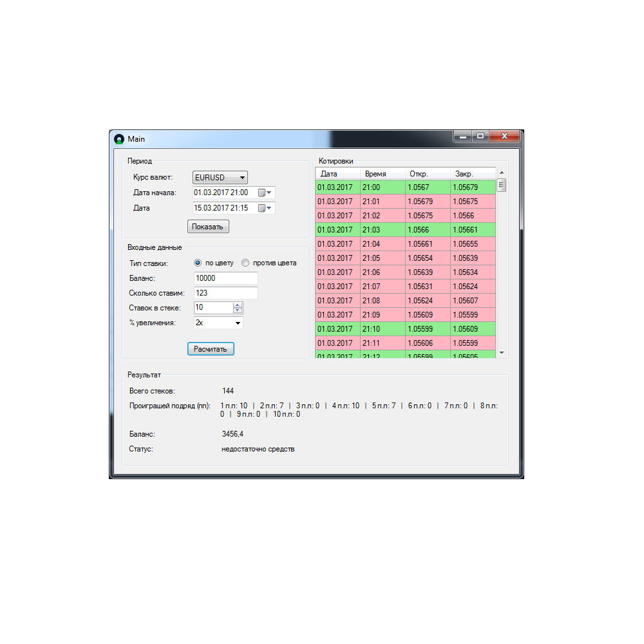Select the 'по цвету' radio button
Viewport: 644px width, 644px height.
[x=198, y=263]
